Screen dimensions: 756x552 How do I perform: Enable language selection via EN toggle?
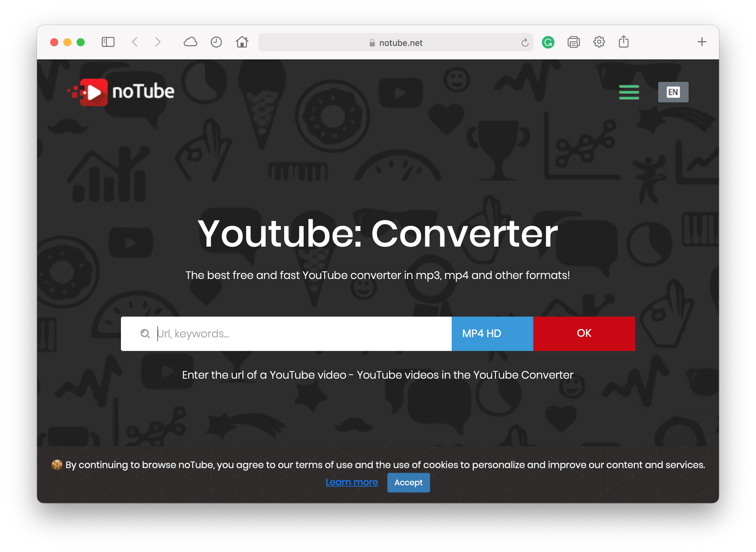(673, 91)
